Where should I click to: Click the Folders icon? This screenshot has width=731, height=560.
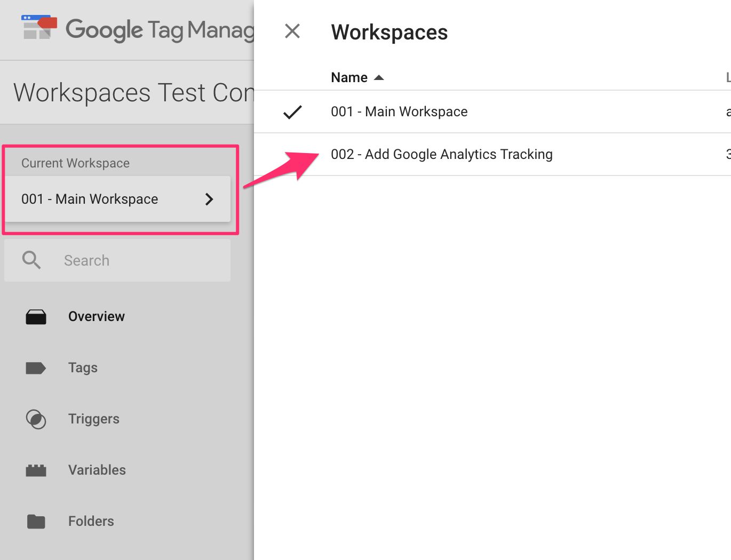point(36,521)
